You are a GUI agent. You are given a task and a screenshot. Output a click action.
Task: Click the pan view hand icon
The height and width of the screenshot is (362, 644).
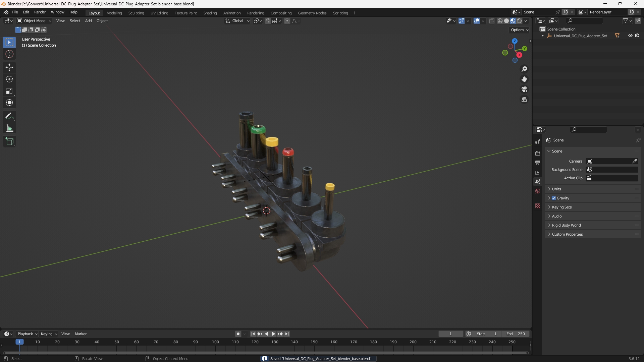pos(524,79)
